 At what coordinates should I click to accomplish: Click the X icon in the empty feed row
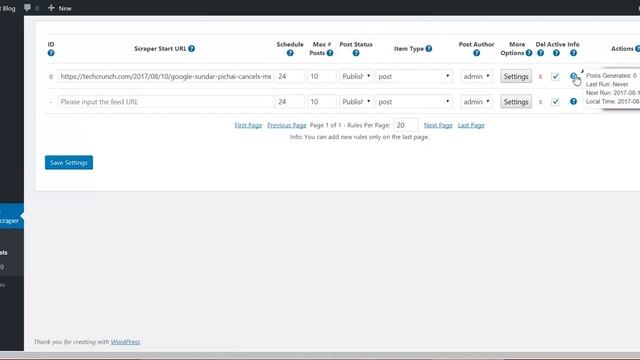(540, 102)
